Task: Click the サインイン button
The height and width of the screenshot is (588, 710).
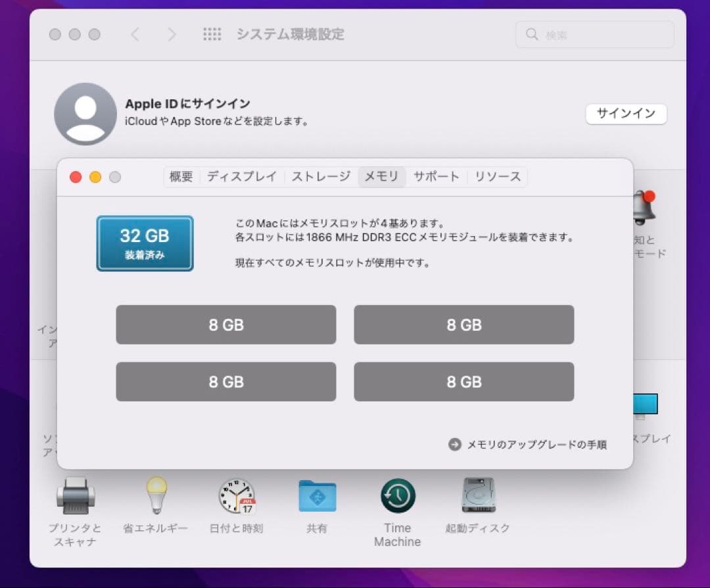Action: tap(625, 114)
